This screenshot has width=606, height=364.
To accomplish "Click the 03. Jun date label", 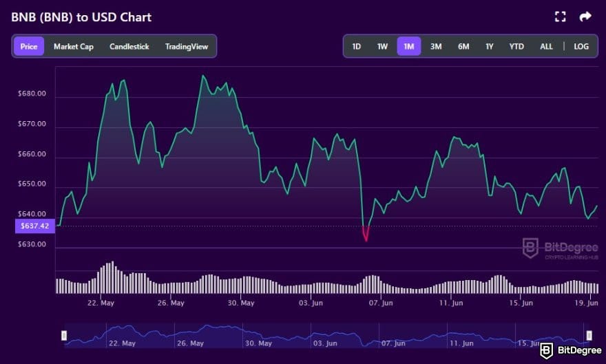I will 311,303.
